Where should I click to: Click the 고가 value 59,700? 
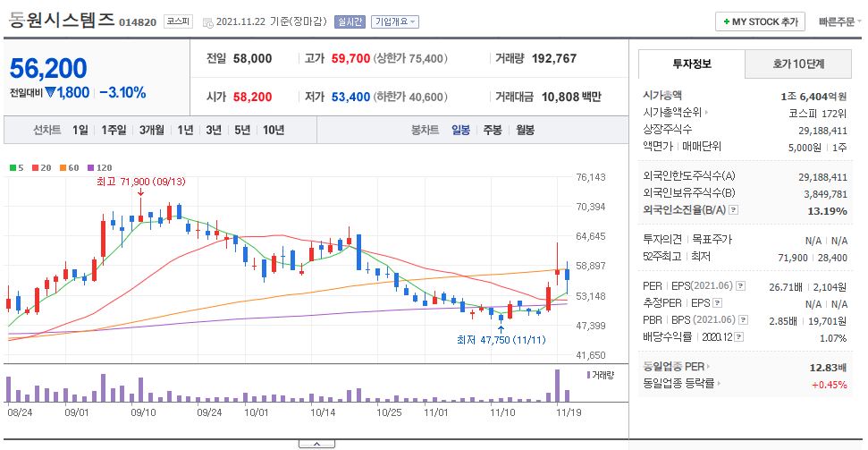[350, 58]
